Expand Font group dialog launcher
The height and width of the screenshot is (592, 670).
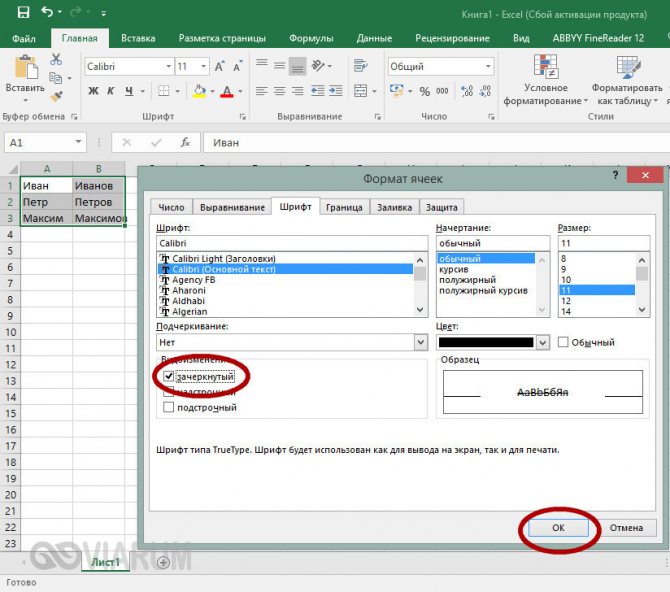tap(243, 117)
